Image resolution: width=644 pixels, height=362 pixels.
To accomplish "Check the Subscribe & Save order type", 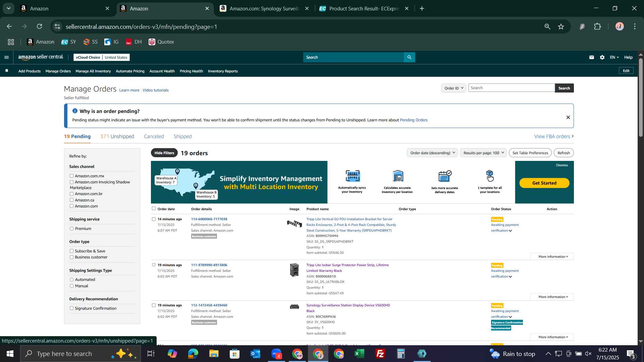I will pos(71,251).
